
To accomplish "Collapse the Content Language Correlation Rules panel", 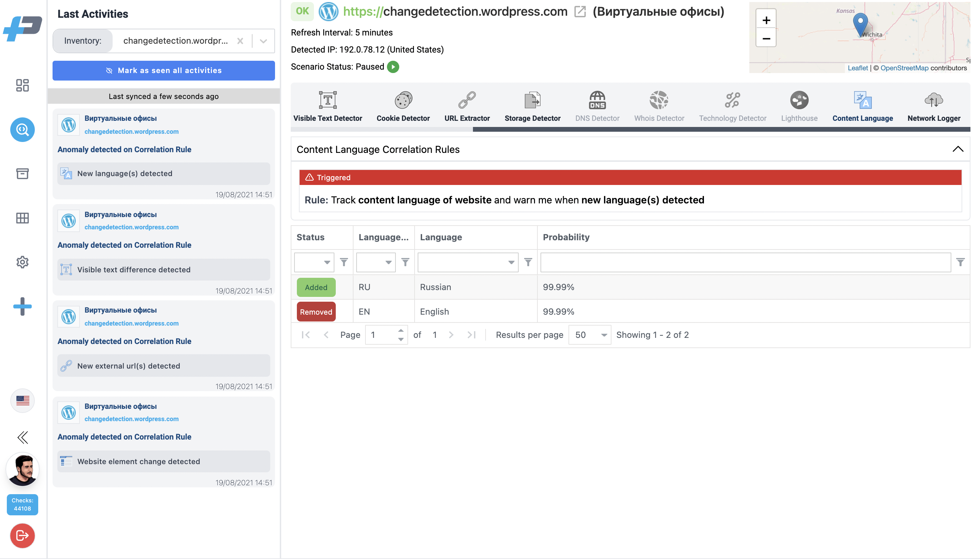I will pos(958,149).
